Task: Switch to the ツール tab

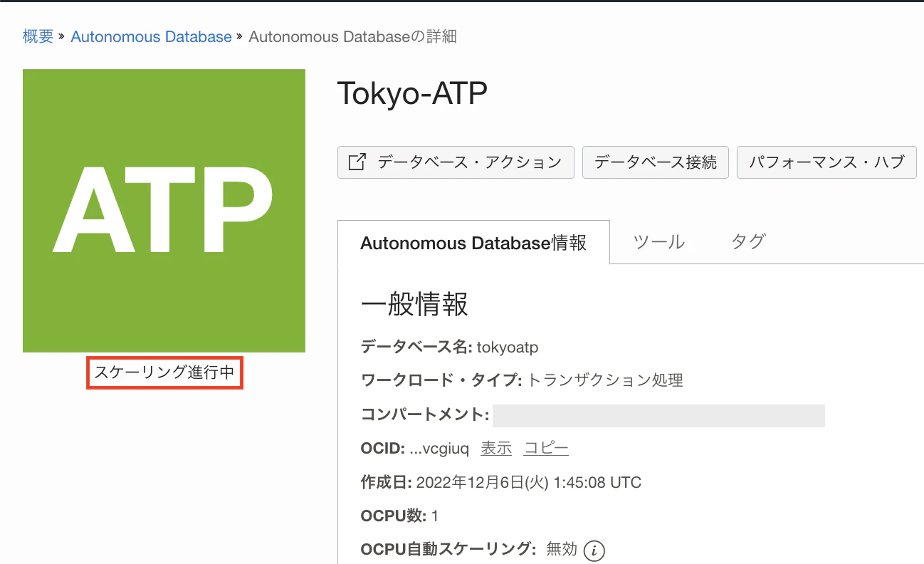Action: tap(659, 242)
